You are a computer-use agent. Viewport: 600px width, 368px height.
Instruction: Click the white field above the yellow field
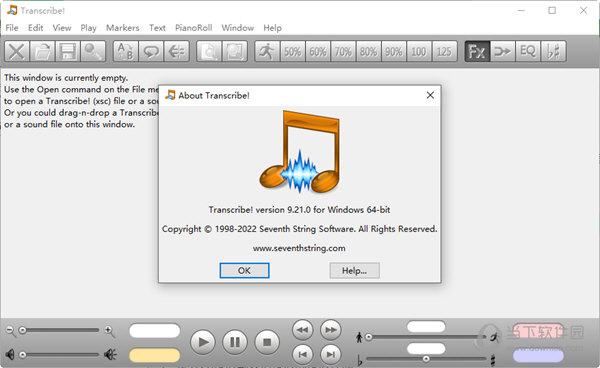[x=155, y=331]
